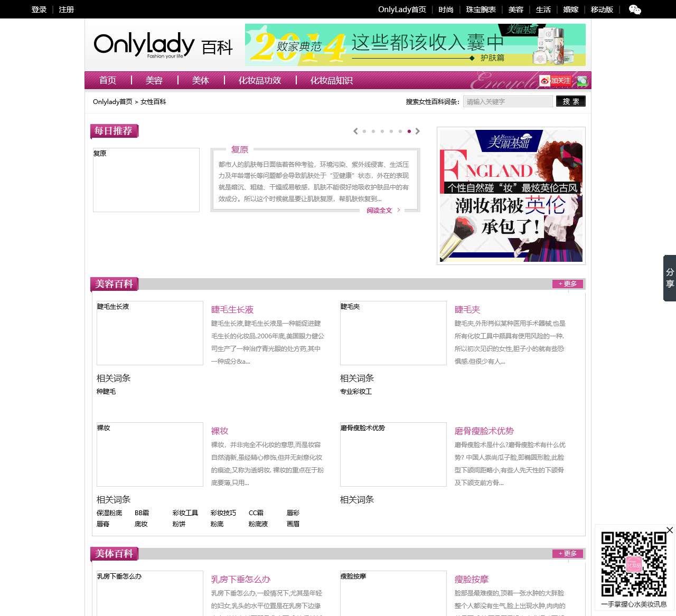Open the 分享 share side tab
This screenshot has height=616, width=676.
click(670, 278)
